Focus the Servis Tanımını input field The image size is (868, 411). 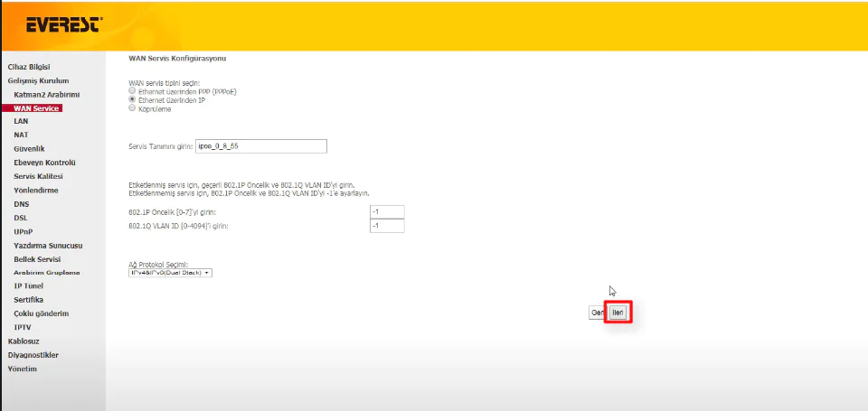click(x=261, y=146)
